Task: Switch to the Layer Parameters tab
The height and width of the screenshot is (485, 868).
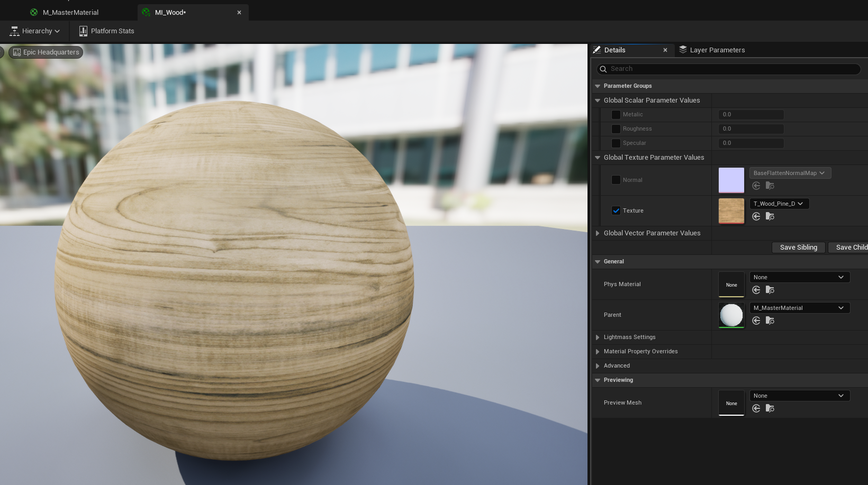Action: pos(712,50)
